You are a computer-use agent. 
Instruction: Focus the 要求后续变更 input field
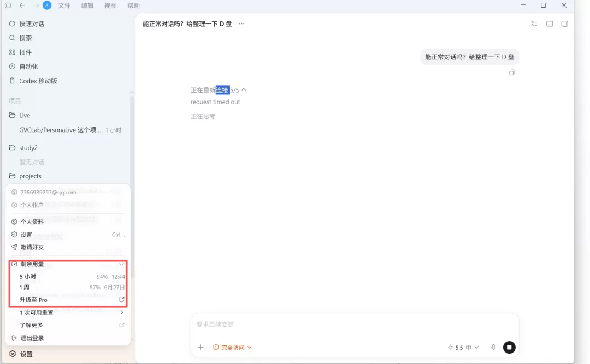355,325
